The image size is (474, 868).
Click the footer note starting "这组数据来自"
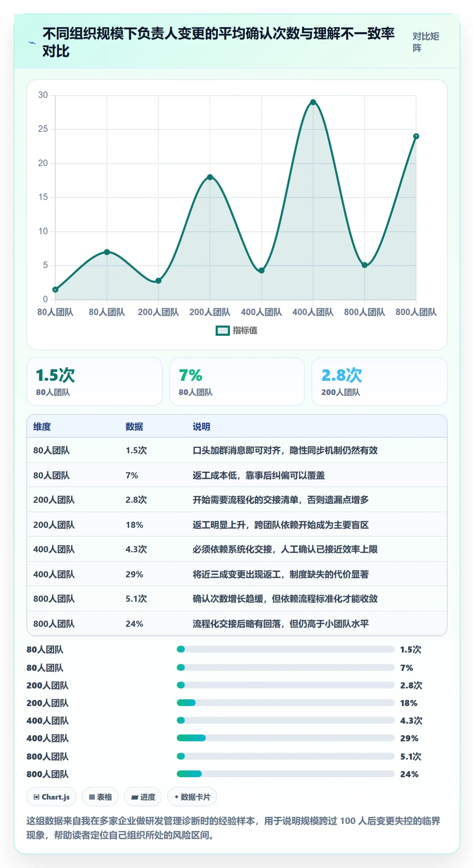[x=233, y=828]
